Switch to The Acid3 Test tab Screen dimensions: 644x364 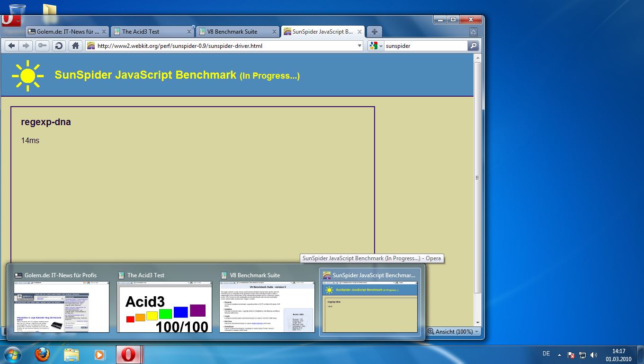147,31
